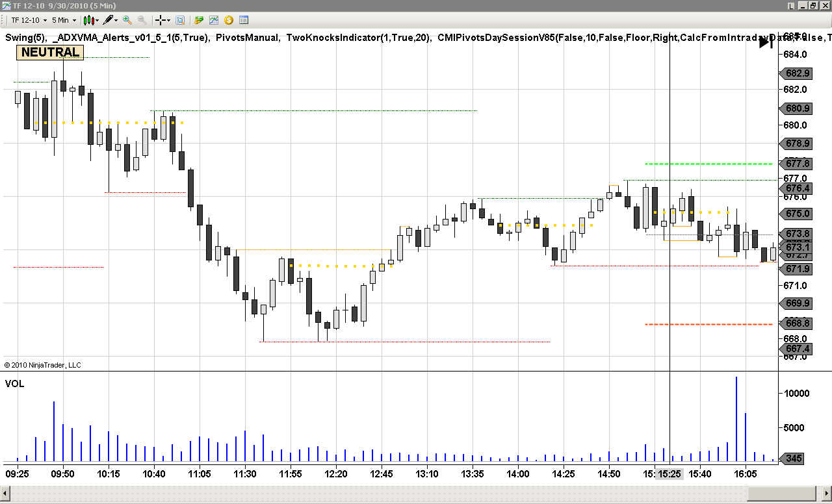Open the data box icon
The width and height of the screenshot is (832, 504).
click(x=180, y=20)
